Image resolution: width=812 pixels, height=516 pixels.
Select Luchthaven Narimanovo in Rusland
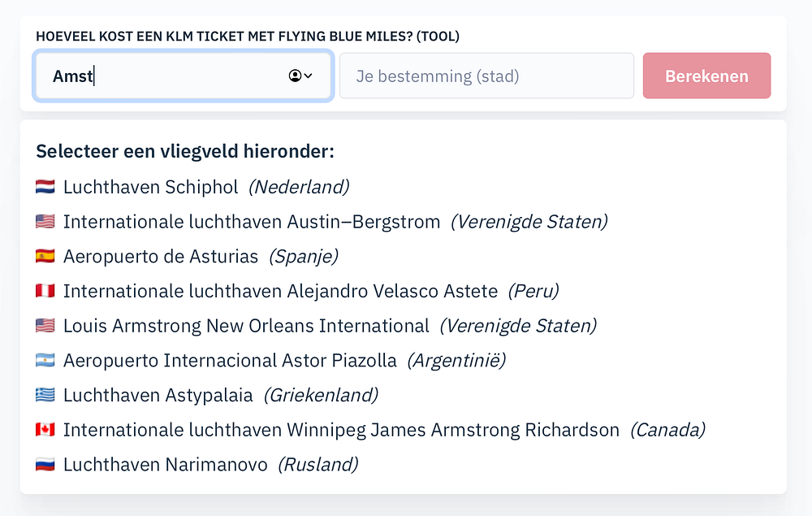(166, 465)
